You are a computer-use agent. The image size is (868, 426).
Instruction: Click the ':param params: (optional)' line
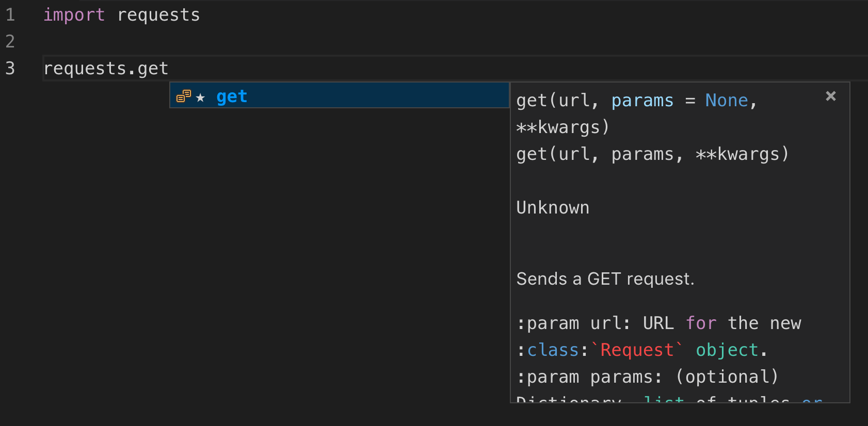coord(647,377)
